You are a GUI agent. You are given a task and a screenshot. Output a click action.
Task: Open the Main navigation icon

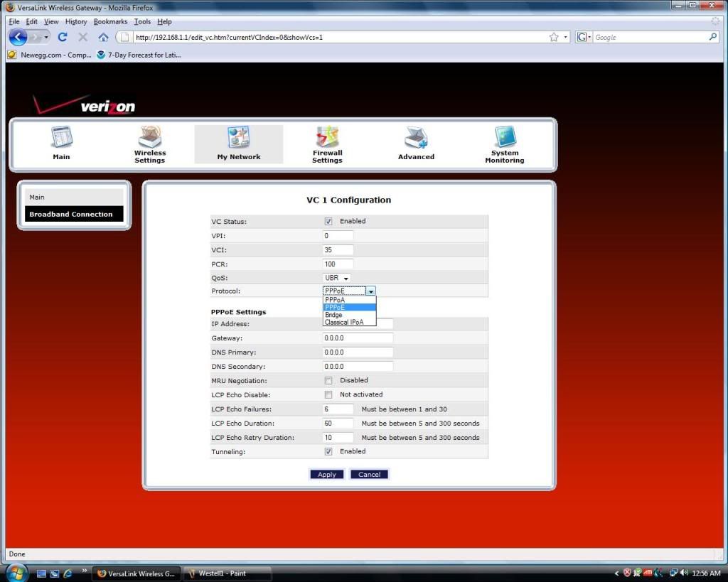tap(62, 138)
